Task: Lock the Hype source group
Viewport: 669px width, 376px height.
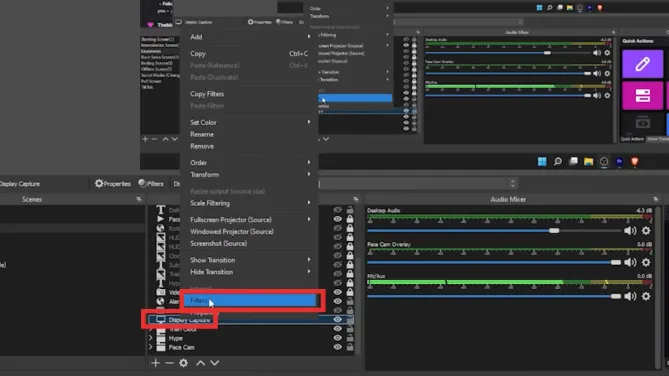Action: coord(350,338)
